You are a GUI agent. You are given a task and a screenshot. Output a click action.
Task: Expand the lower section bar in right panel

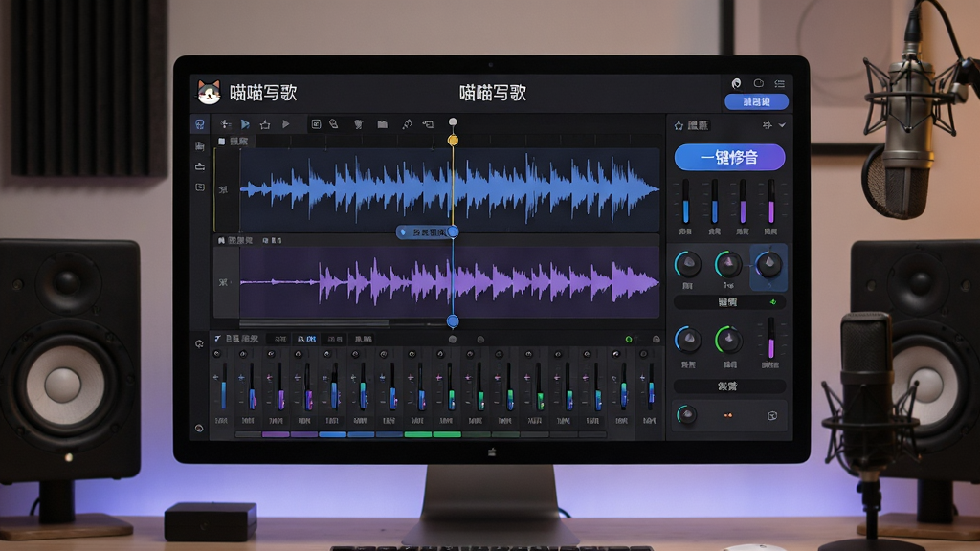tap(729, 386)
